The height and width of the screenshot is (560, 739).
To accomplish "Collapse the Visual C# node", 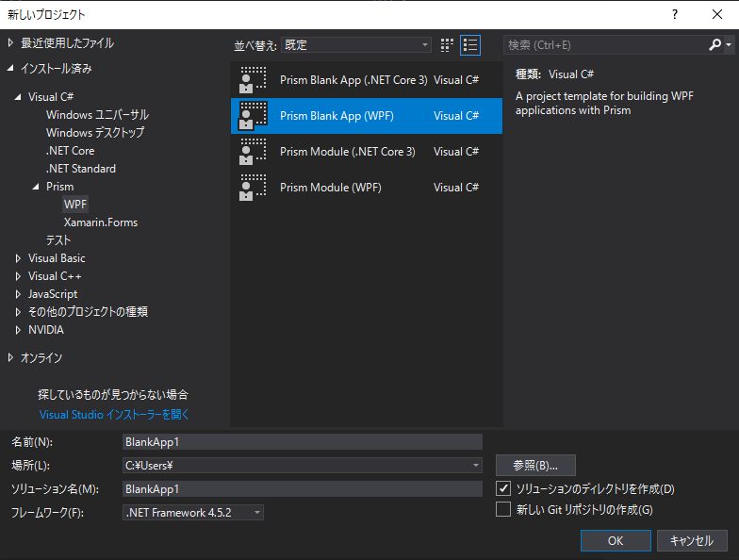I will (18, 96).
